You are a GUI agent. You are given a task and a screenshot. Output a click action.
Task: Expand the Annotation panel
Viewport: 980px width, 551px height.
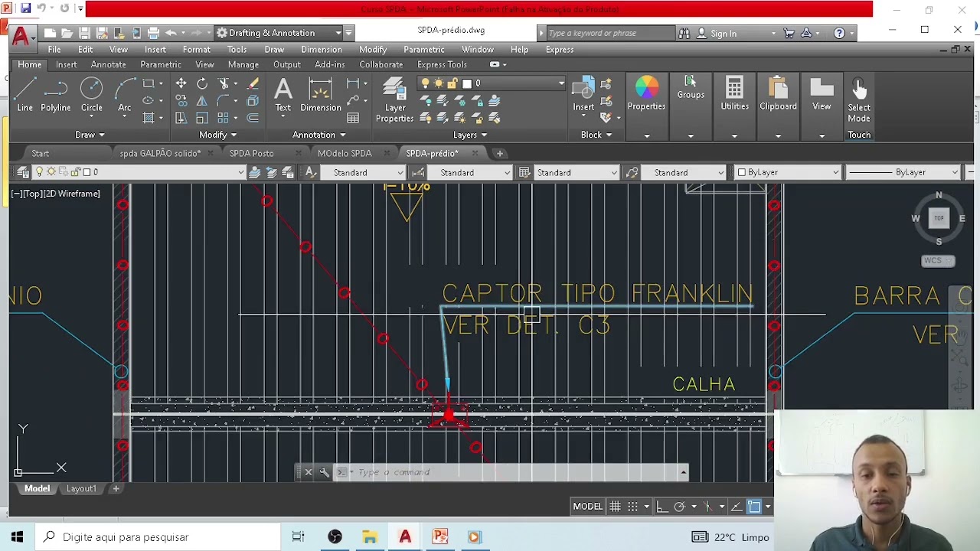(318, 135)
